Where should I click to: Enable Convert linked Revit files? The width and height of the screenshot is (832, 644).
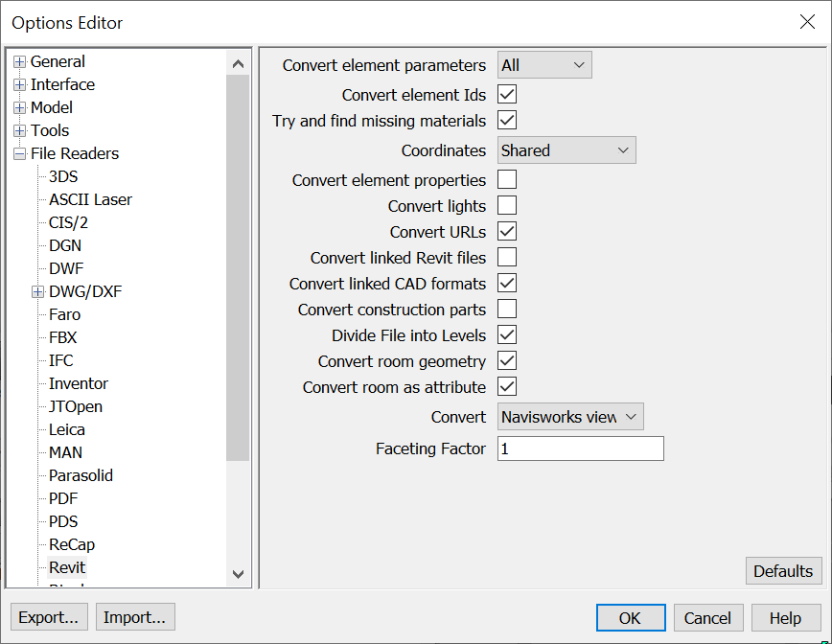506,257
